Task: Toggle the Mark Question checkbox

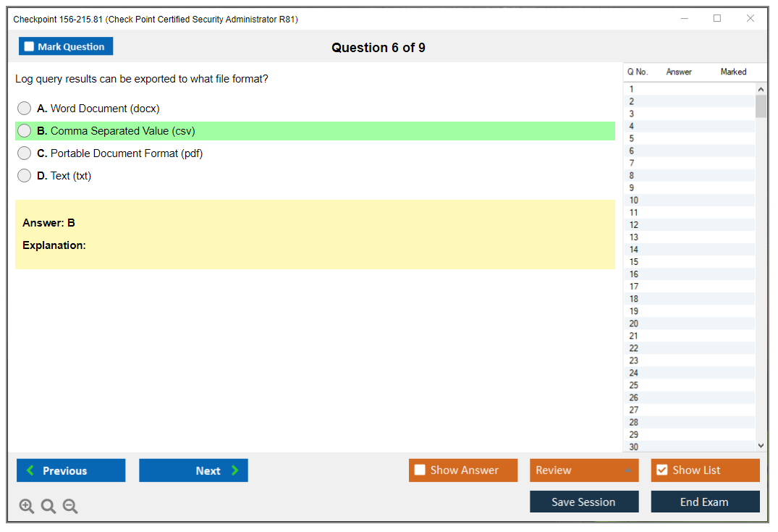Action: tap(29, 46)
